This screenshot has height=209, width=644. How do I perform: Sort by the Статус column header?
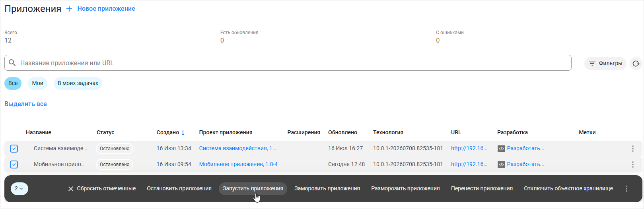pyautogui.click(x=105, y=132)
